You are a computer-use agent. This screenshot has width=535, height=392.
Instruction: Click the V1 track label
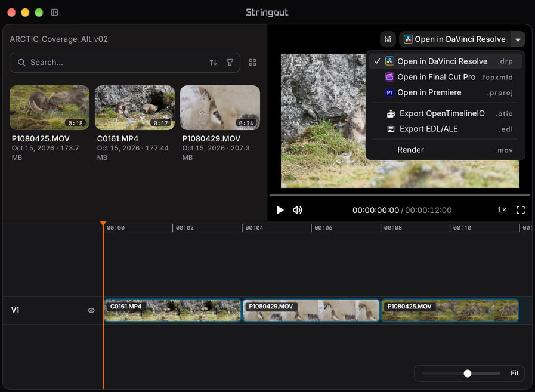pos(15,310)
